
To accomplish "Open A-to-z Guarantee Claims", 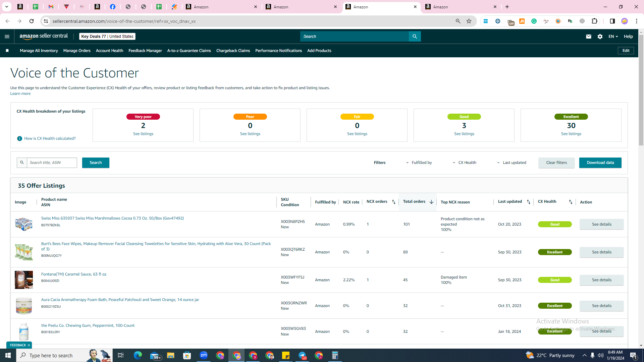I will 189,51.
